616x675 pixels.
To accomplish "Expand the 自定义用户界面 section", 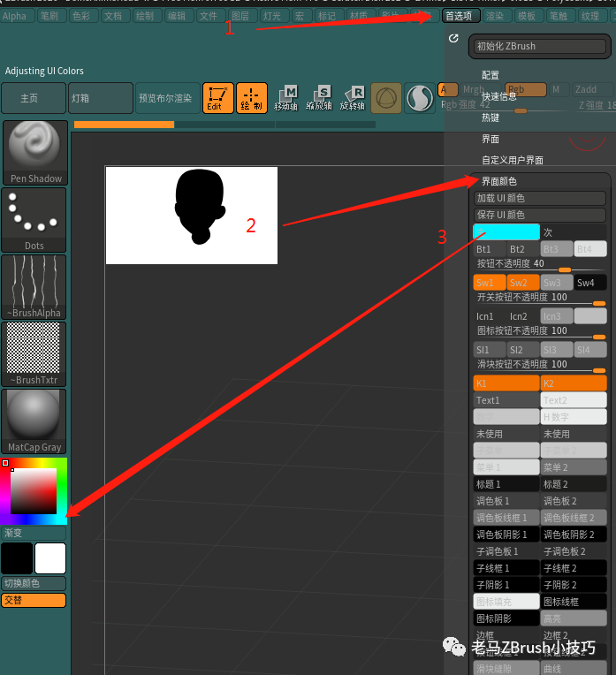I will 513,160.
